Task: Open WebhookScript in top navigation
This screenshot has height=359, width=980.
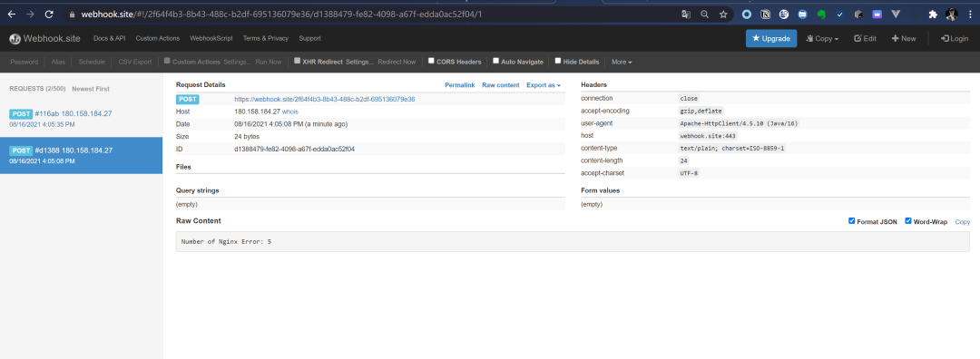Action: 211,38
